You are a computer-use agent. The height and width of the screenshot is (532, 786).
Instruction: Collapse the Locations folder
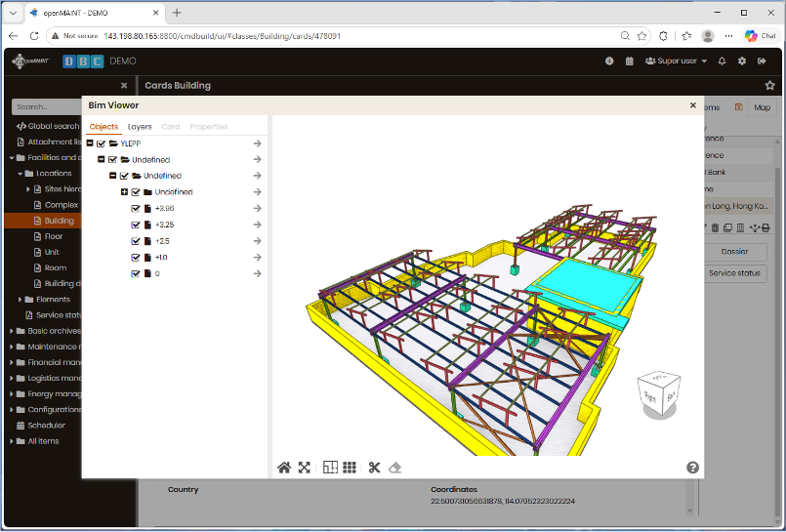coord(21,174)
